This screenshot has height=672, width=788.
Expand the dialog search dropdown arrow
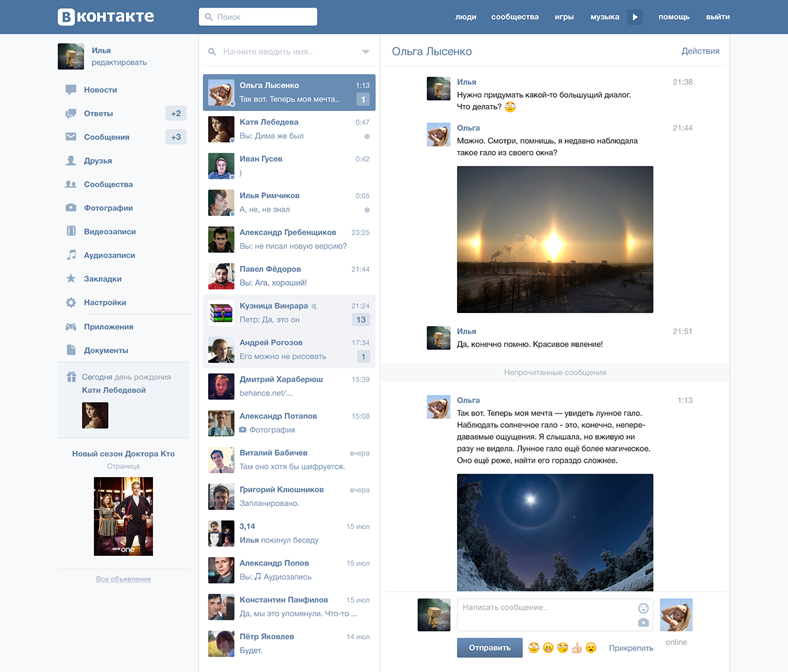(366, 52)
